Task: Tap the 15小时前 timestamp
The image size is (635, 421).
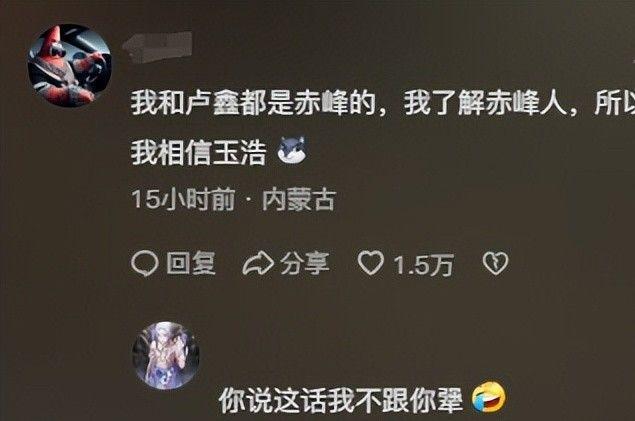Action: click(183, 200)
